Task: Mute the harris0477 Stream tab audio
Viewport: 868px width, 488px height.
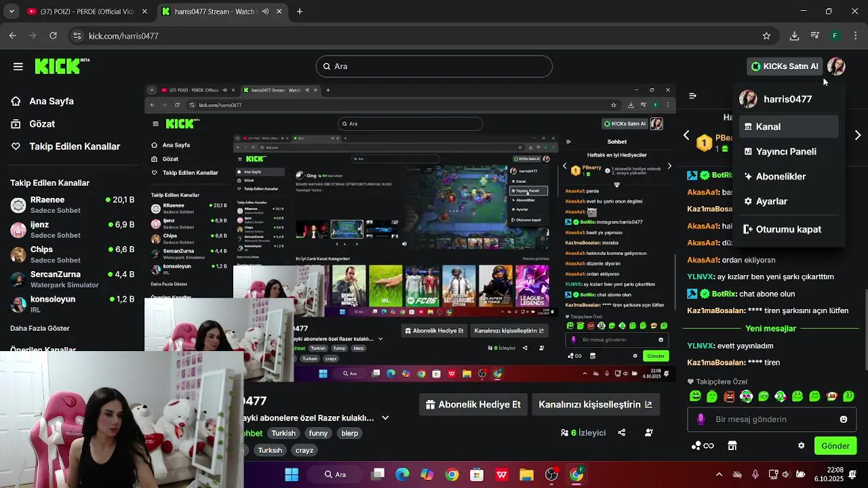Action: (x=265, y=12)
